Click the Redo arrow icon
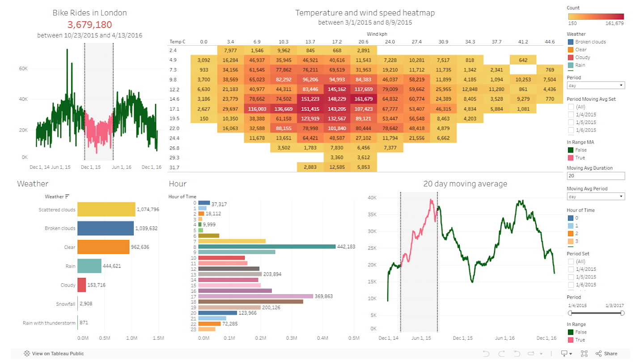This screenshot has height=363, width=644. coord(501,354)
